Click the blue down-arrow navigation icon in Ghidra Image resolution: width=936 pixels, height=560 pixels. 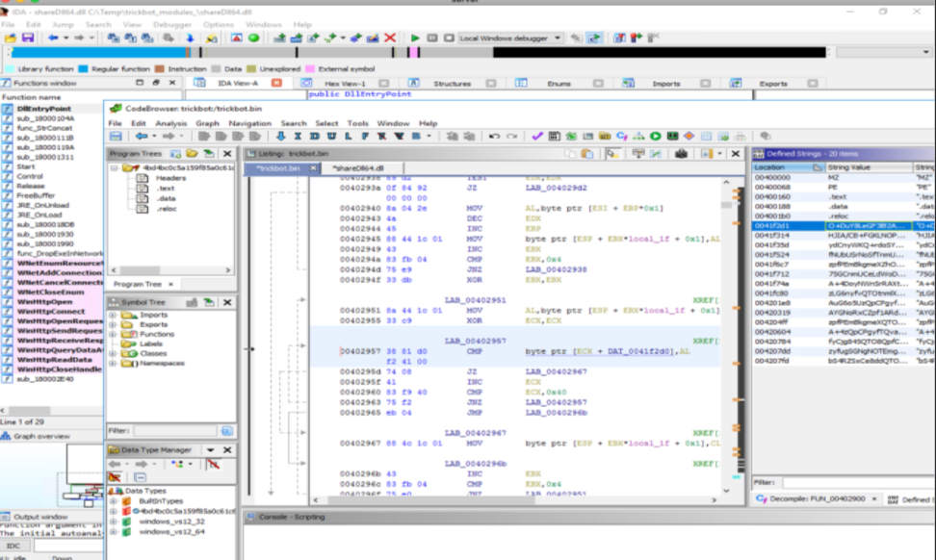(280, 137)
